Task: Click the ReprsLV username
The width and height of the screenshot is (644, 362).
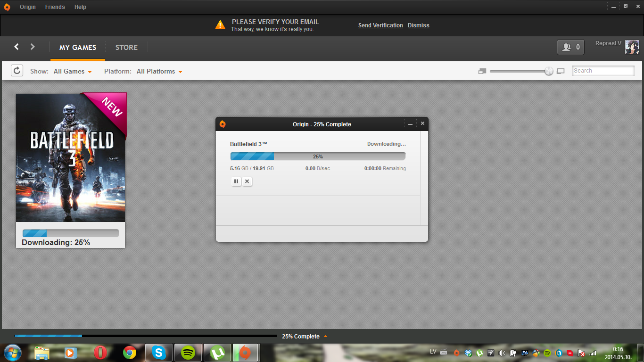Action: (x=608, y=43)
